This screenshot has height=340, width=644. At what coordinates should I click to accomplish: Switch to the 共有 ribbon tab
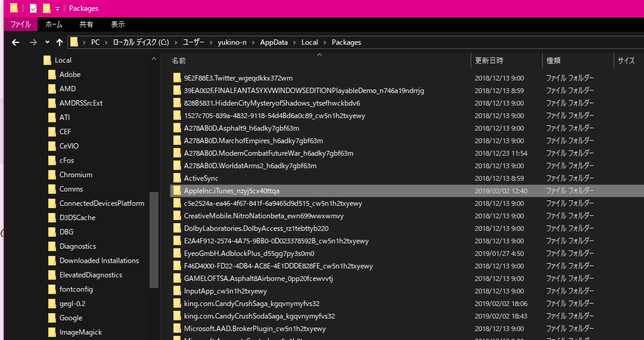tap(86, 24)
